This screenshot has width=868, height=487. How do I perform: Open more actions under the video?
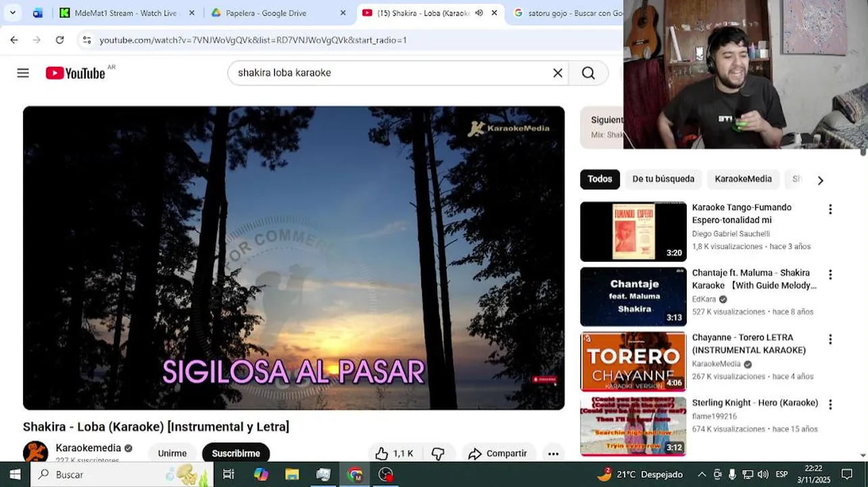[553, 454]
